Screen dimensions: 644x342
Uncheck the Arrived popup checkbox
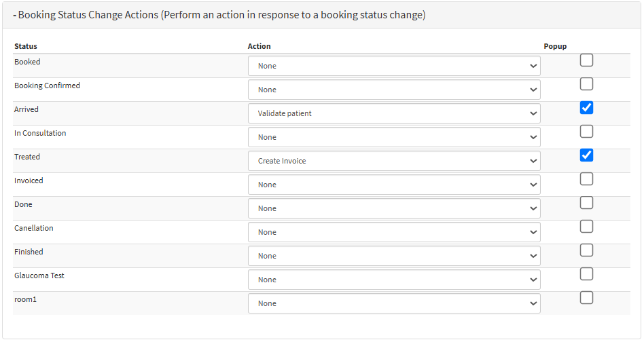[586, 108]
